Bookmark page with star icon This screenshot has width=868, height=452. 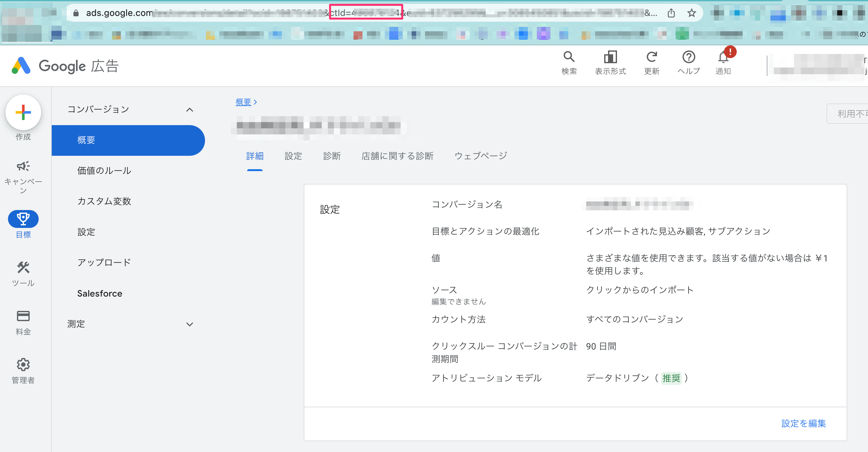pos(691,13)
